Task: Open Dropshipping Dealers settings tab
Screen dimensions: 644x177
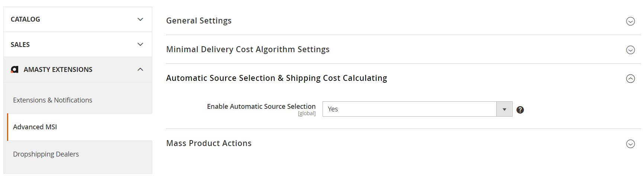Action: [x=46, y=154]
